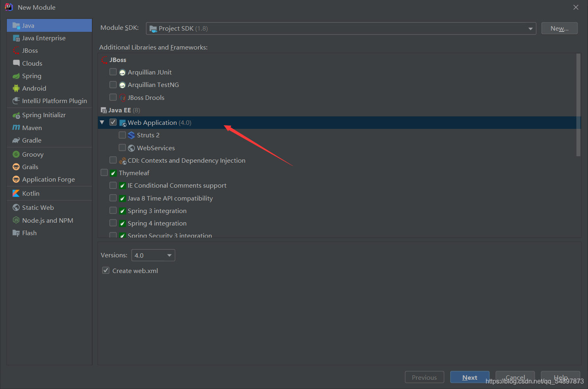The image size is (588, 389).
Task: Click the IntelliJ Platform Plugin icon
Action: click(16, 101)
